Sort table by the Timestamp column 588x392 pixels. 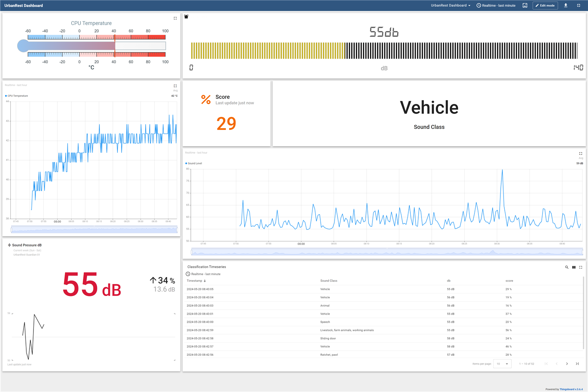tap(194, 281)
